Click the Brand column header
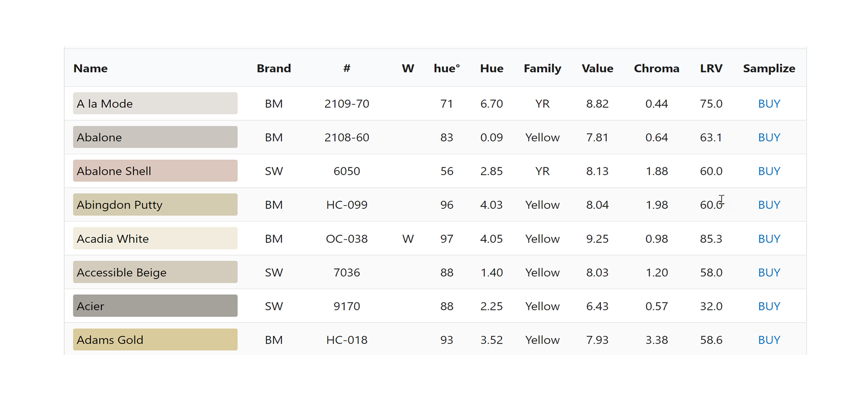Screen dimensions: 868x401 273,69
